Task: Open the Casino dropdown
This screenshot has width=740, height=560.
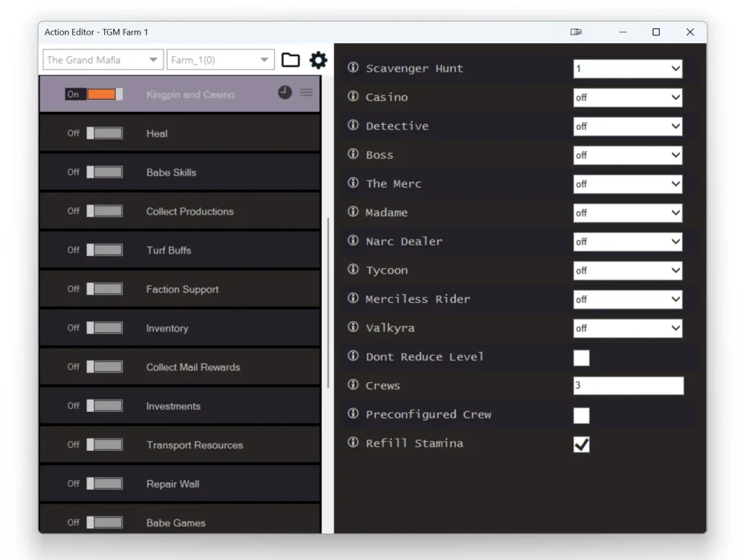Action: [628, 98]
